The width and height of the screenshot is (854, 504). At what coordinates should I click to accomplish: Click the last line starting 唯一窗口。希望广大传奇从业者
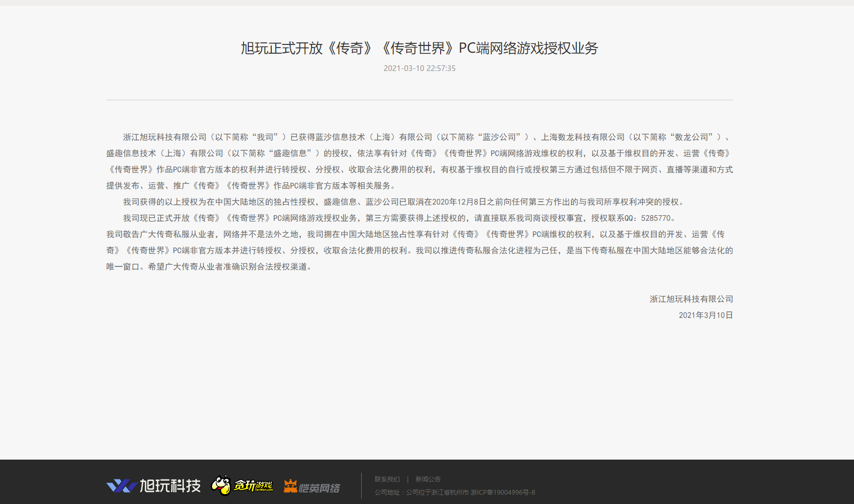(x=211, y=267)
